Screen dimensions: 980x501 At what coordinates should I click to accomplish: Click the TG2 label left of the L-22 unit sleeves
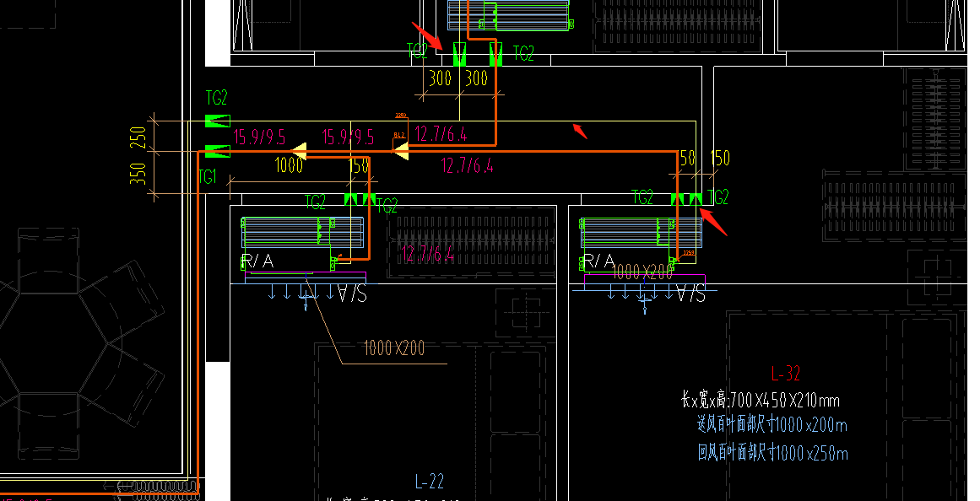(x=316, y=202)
